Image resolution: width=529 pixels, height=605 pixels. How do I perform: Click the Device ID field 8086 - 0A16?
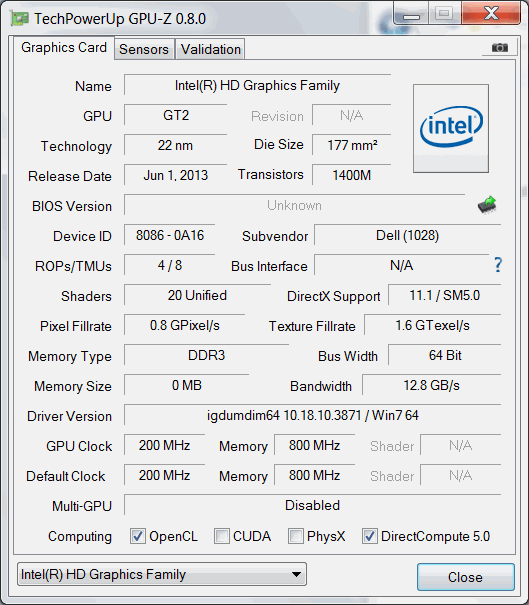[x=169, y=235]
